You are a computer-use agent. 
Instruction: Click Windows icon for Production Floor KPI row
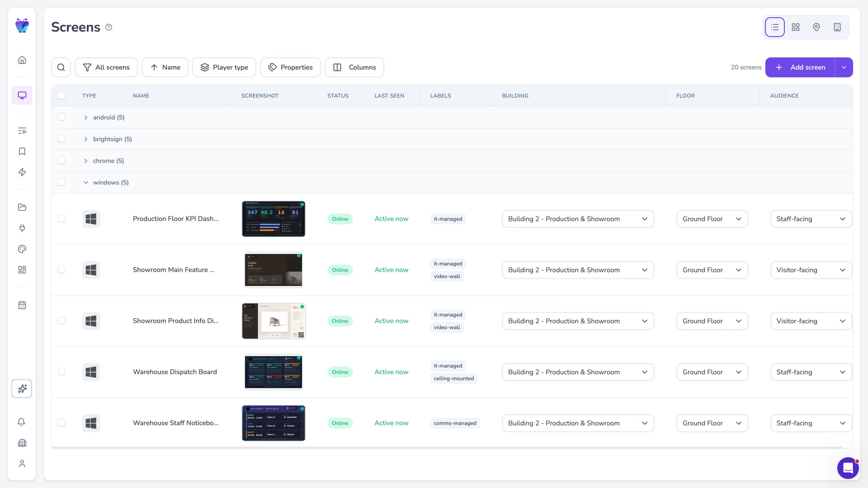(91, 219)
